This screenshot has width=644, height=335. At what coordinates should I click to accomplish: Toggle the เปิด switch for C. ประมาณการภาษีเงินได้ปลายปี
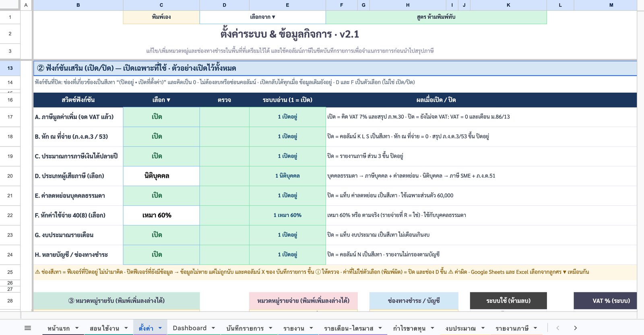(x=161, y=156)
